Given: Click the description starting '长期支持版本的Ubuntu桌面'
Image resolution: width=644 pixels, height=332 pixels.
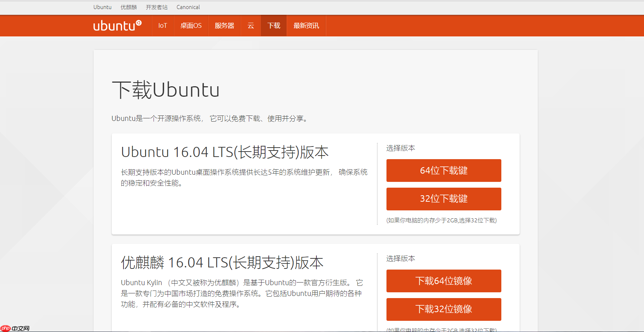Looking at the screenshot, I should click(x=244, y=178).
